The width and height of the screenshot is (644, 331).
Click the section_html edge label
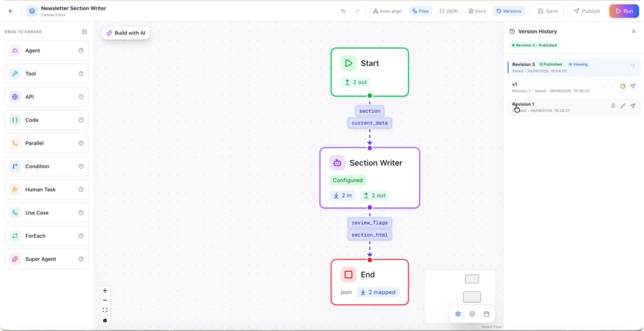(369, 235)
